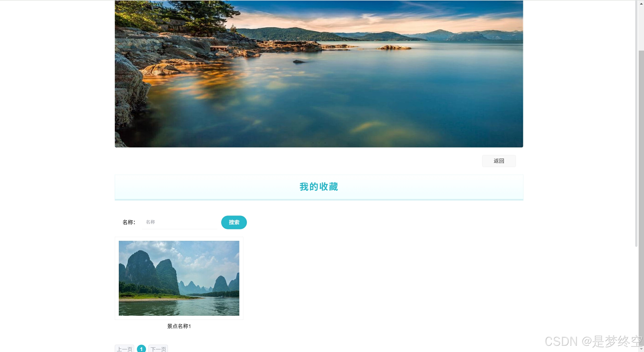Open the 景点名称1 scenery thumbnail

pos(179,278)
